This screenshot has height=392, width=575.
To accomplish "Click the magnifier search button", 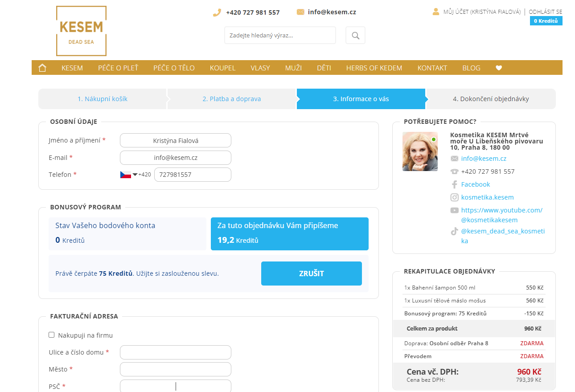I will [355, 35].
